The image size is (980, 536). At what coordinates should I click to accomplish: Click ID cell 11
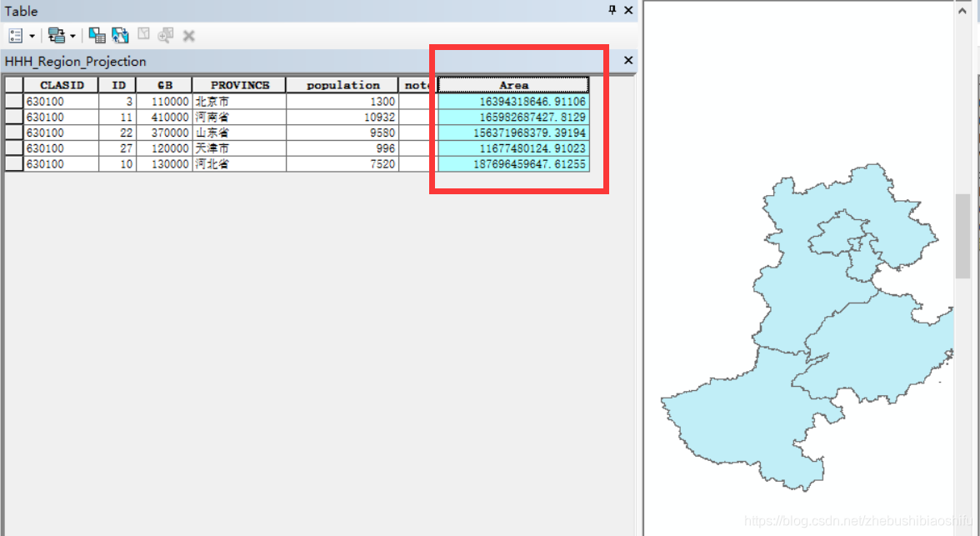pyautogui.click(x=117, y=117)
